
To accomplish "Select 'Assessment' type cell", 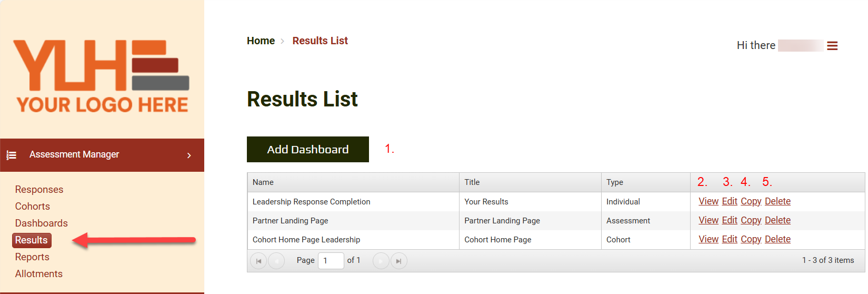I will 646,221.
